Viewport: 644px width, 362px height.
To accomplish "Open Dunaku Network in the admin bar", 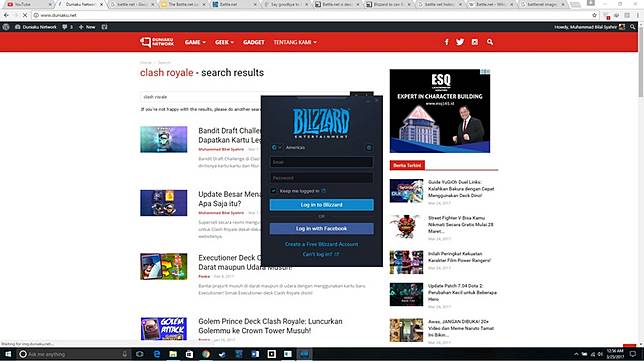I will (x=35, y=27).
